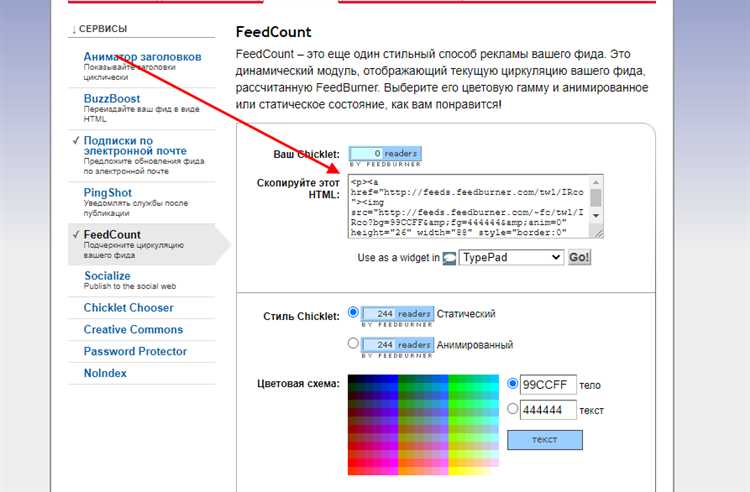Open Password Protector service

135,351
